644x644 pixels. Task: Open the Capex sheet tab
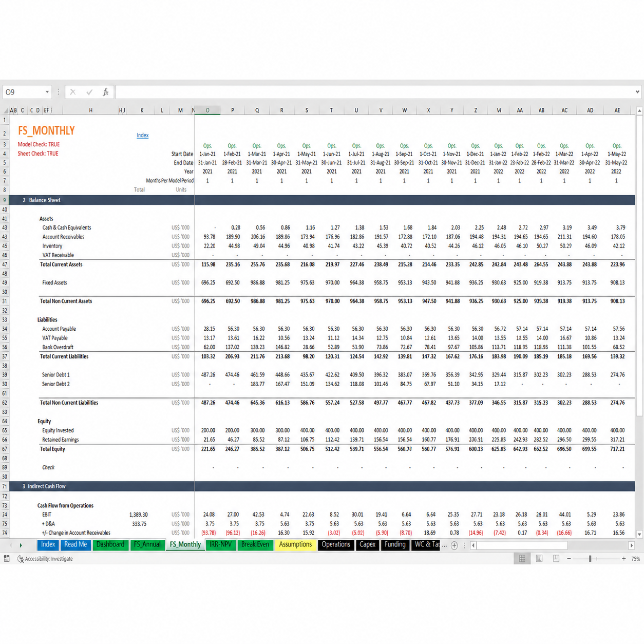[367, 545]
